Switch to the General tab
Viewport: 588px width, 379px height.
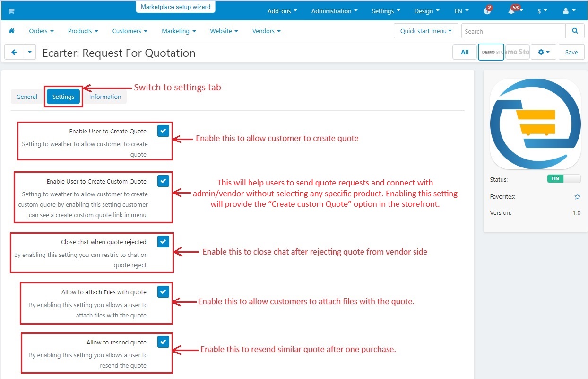(x=27, y=97)
